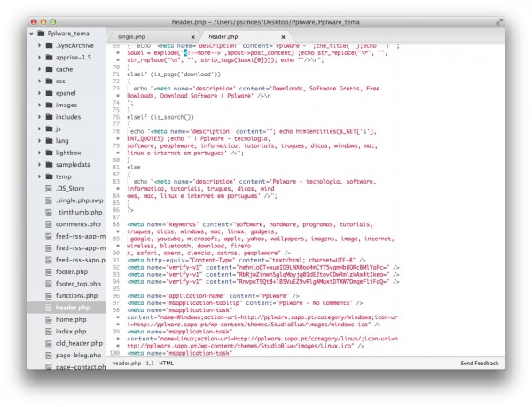Click line number 88 in the gutter
This screenshot has height=407, width=532.
(x=116, y=224)
